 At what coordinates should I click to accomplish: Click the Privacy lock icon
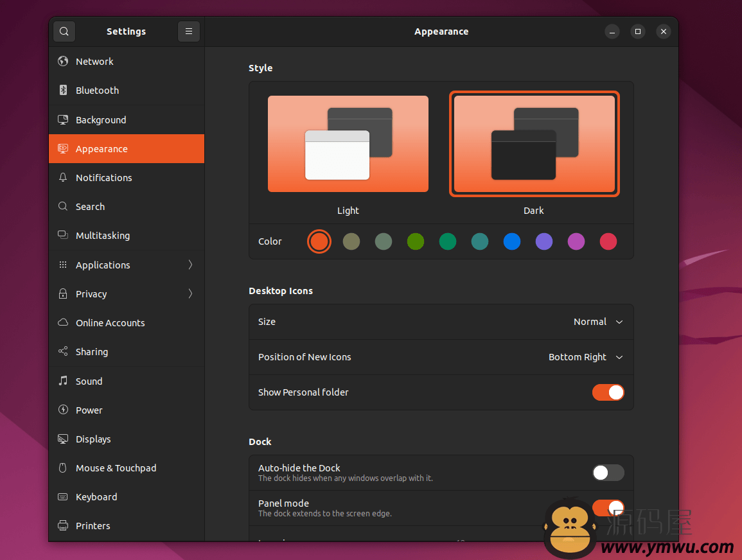tap(63, 293)
